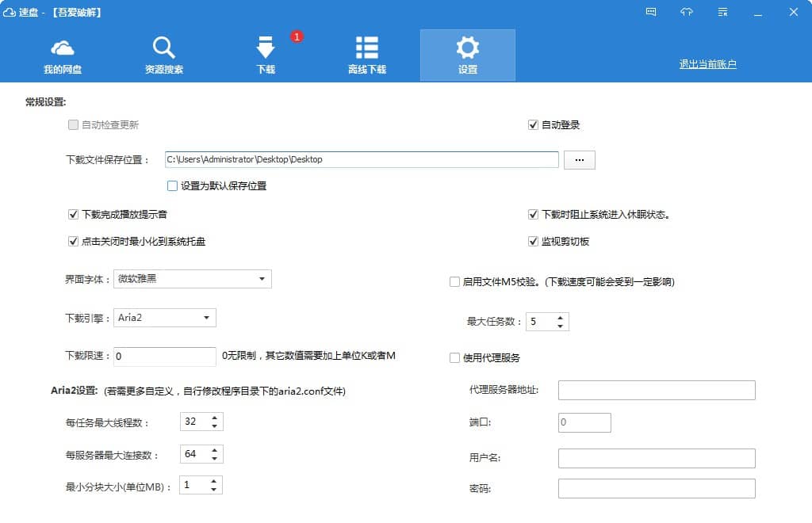Toggle 下载完成播放提示音 checkbox

click(x=73, y=214)
